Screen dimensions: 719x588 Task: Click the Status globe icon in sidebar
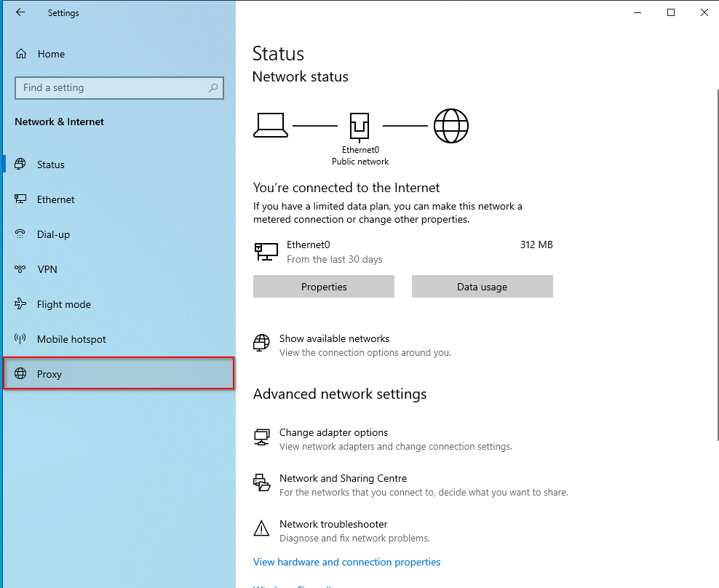click(20, 164)
